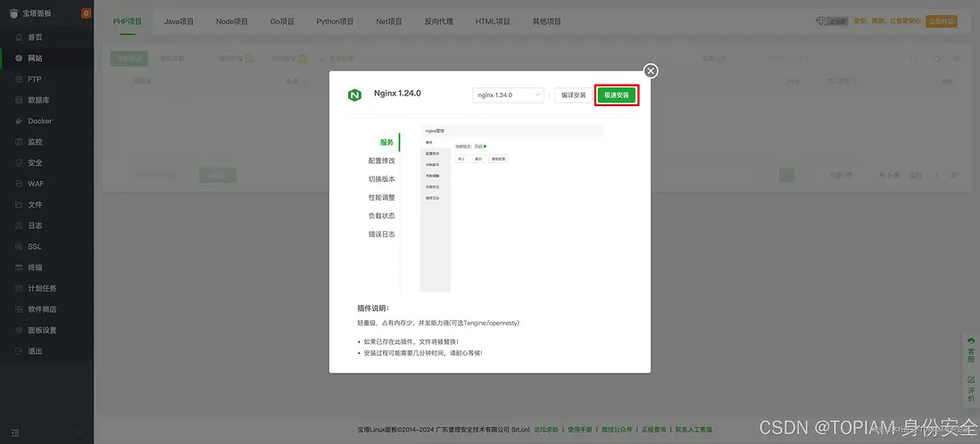Screen dimensions: 980x444
Task: Open the 使用手册 footer link
Action: tap(580, 430)
